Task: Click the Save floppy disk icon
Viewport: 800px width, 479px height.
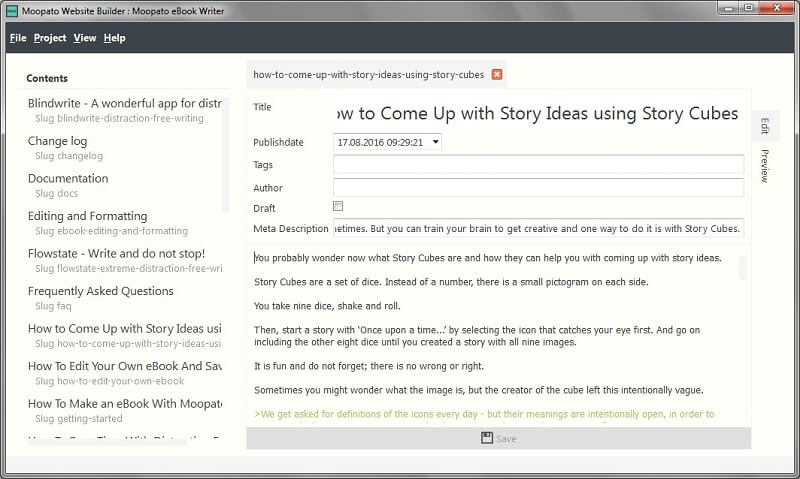Action: pyautogui.click(x=487, y=438)
